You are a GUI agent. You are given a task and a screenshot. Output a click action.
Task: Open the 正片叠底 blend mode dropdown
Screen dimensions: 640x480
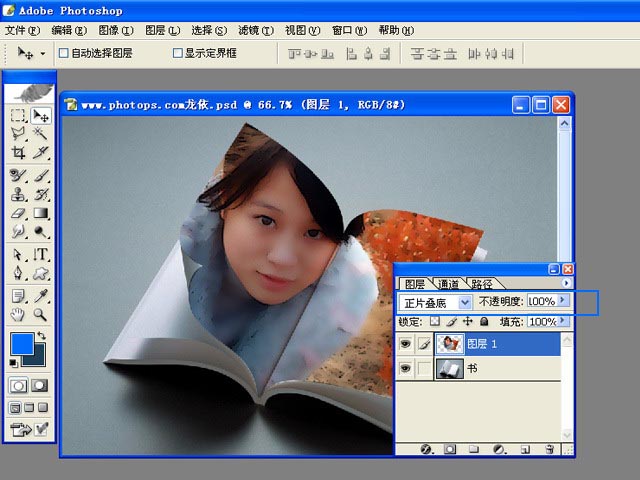[464, 301]
